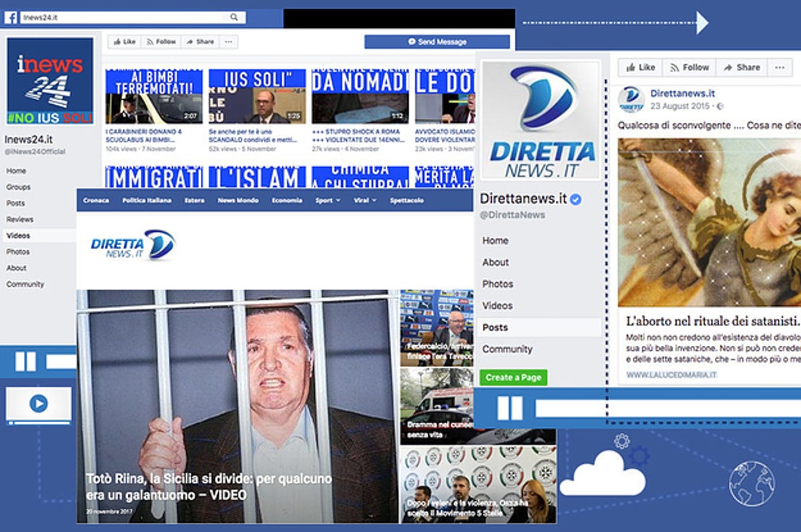Open Estera section on Direttanews site

(x=194, y=200)
